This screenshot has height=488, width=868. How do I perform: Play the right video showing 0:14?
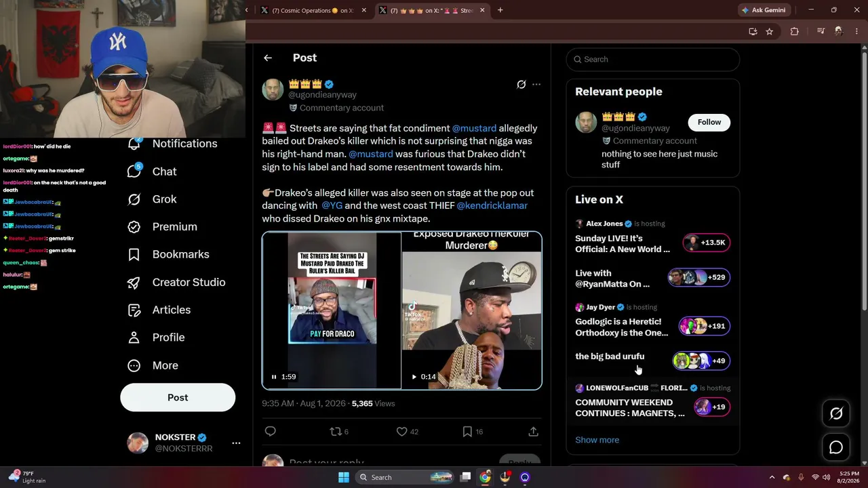(x=414, y=377)
